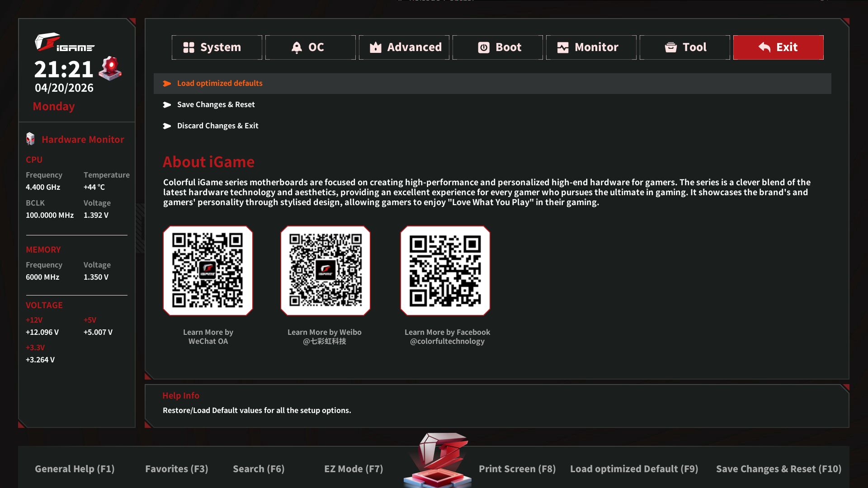Open the Advanced tab

pos(404,47)
